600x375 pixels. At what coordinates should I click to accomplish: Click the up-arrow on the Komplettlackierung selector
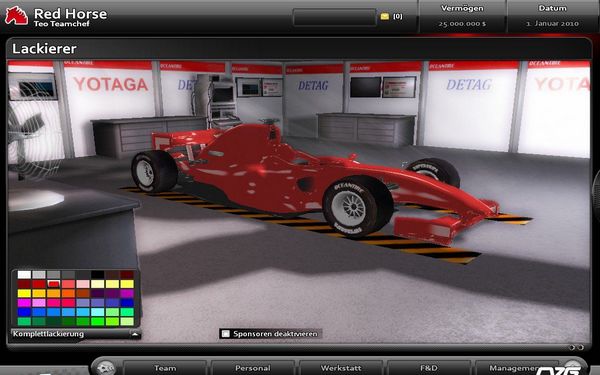135,334
